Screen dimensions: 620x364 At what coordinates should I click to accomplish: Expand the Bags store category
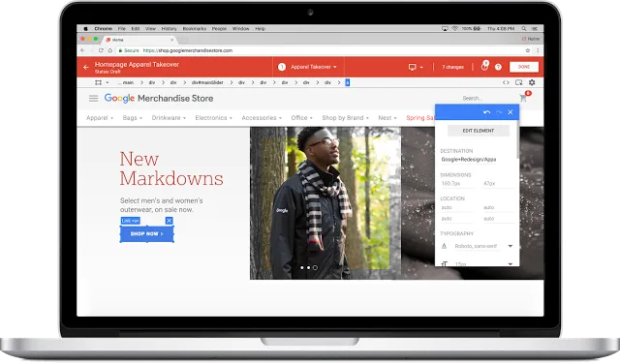point(133,118)
